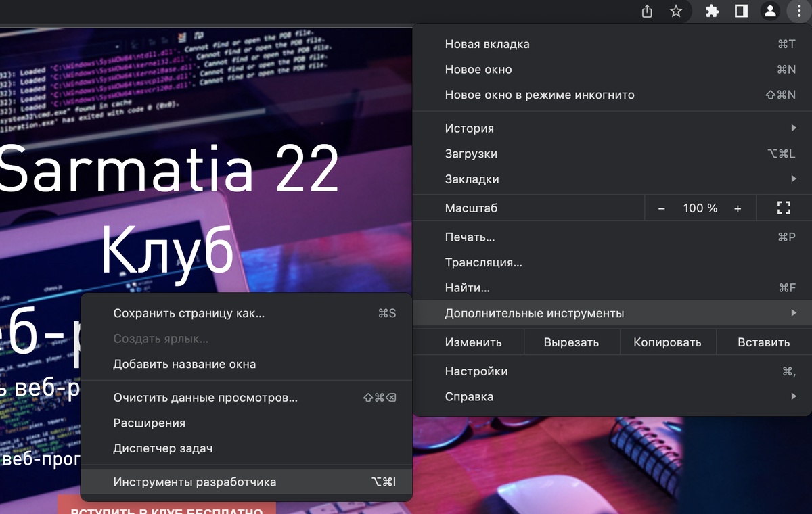Choose Найти… in the menu
Viewport: 812px width, 514px height.
tap(612, 288)
